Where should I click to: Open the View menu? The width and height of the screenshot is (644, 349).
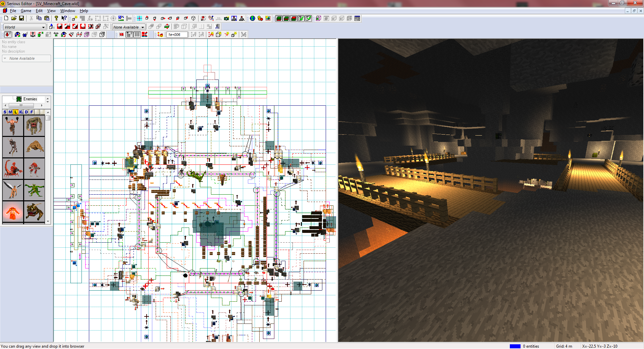pyautogui.click(x=51, y=11)
